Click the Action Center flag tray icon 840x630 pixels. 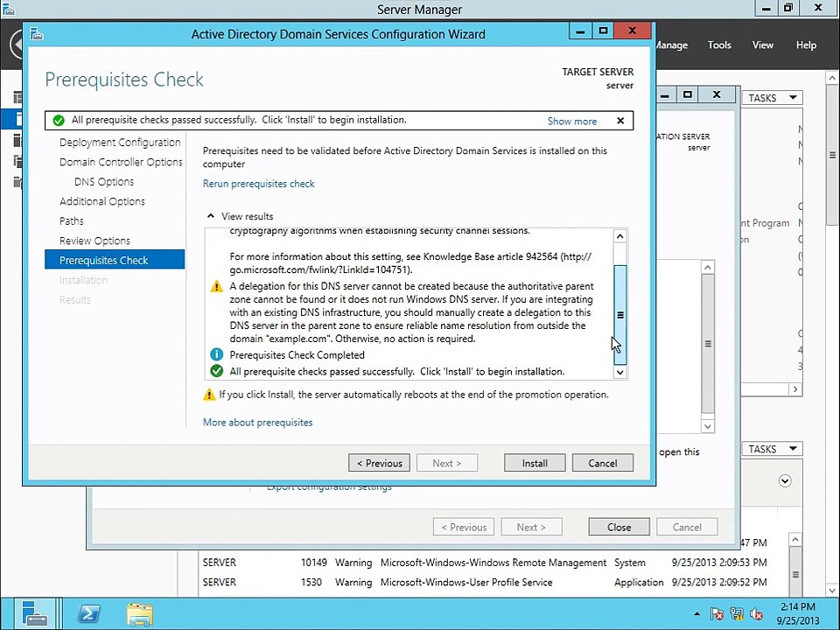click(x=717, y=614)
